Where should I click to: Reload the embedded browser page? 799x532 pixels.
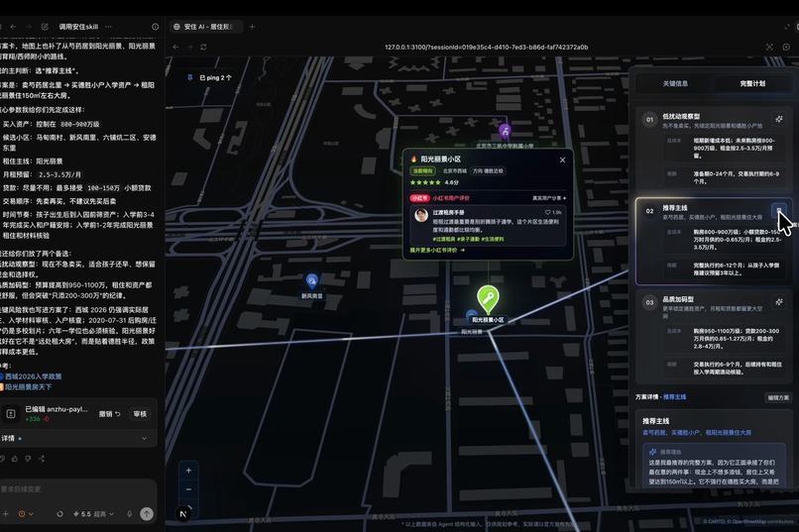203,47
